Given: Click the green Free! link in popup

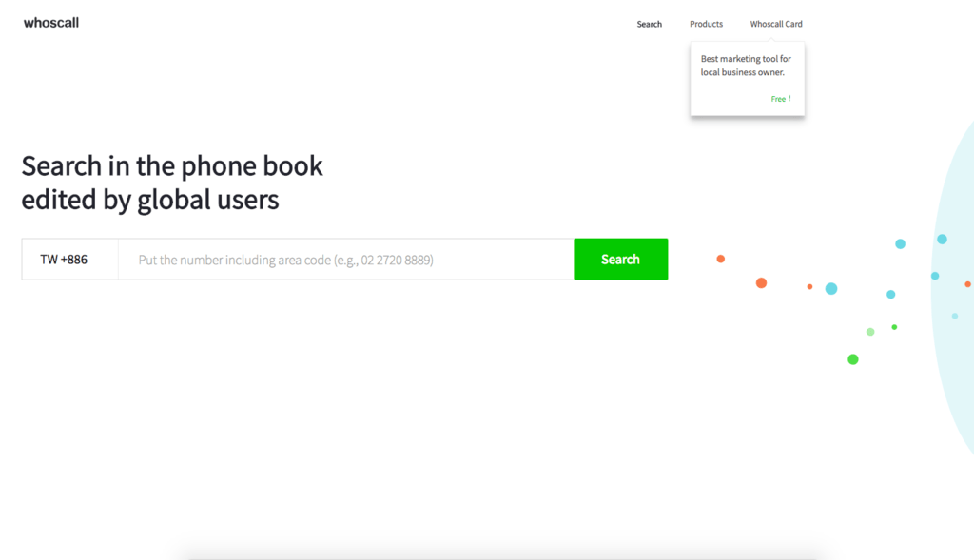Looking at the screenshot, I should (780, 99).
